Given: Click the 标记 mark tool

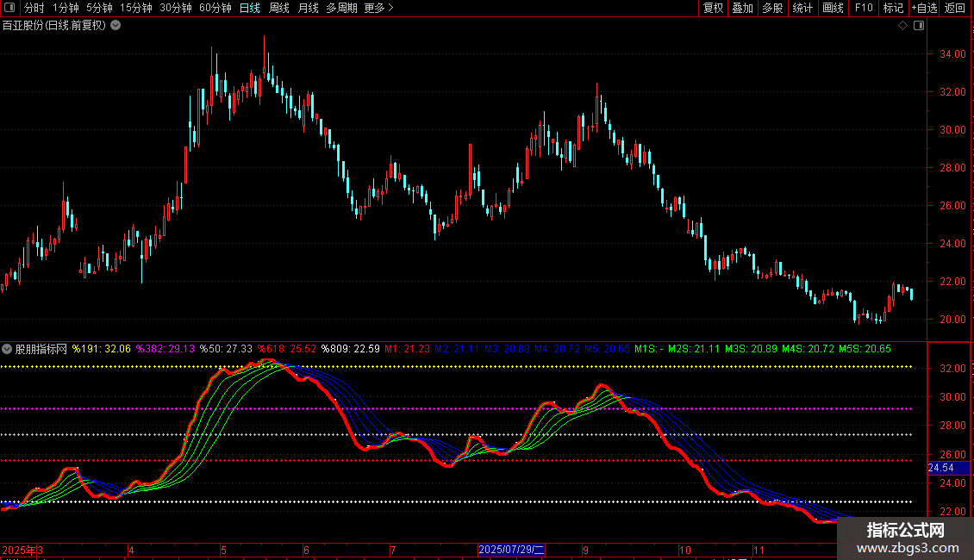Looking at the screenshot, I should coord(893,8).
